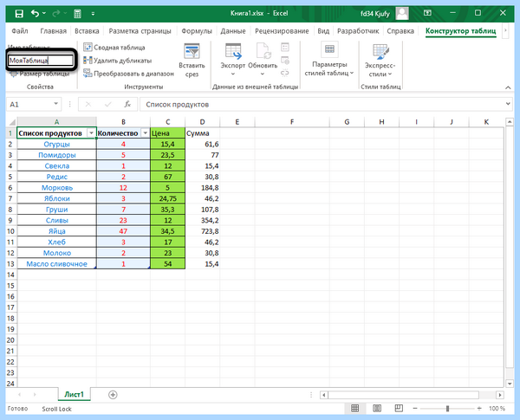Click Сводная таблица button
The image size is (520, 420).
[114, 48]
